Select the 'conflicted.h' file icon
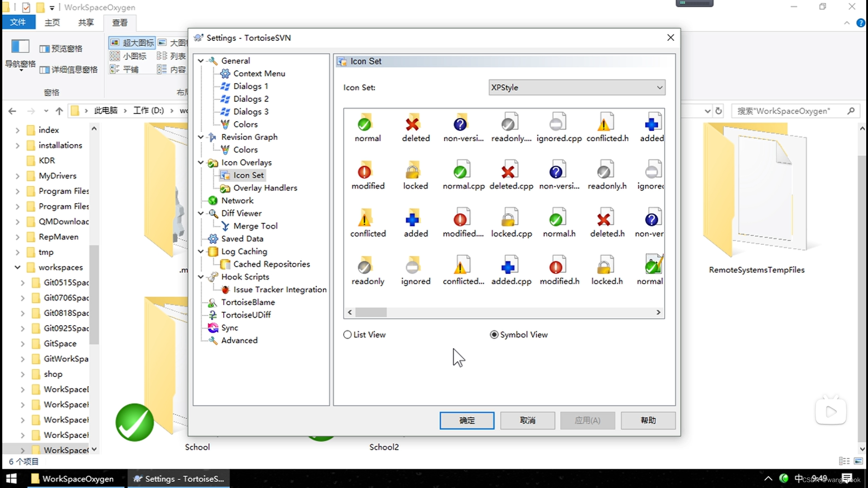Screen dimensions: 868x488 pos(606,122)
